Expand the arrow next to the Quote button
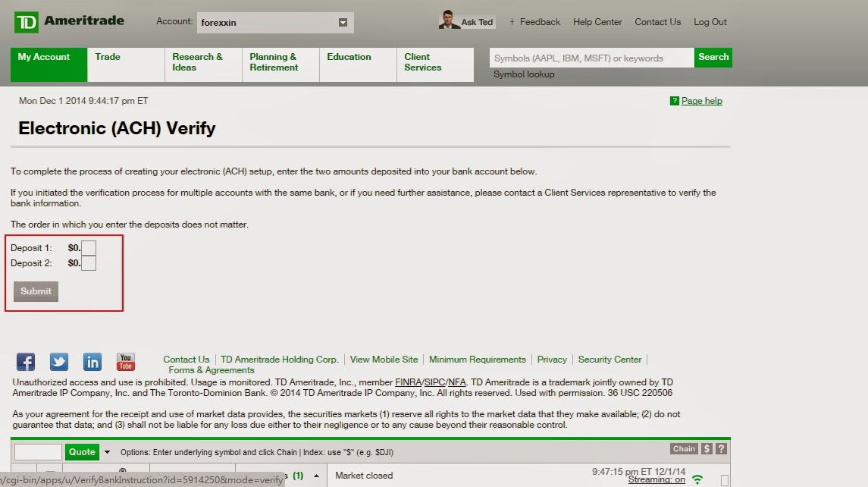The image size is (868, 487). pyautogui.click(x=108, y=452)
